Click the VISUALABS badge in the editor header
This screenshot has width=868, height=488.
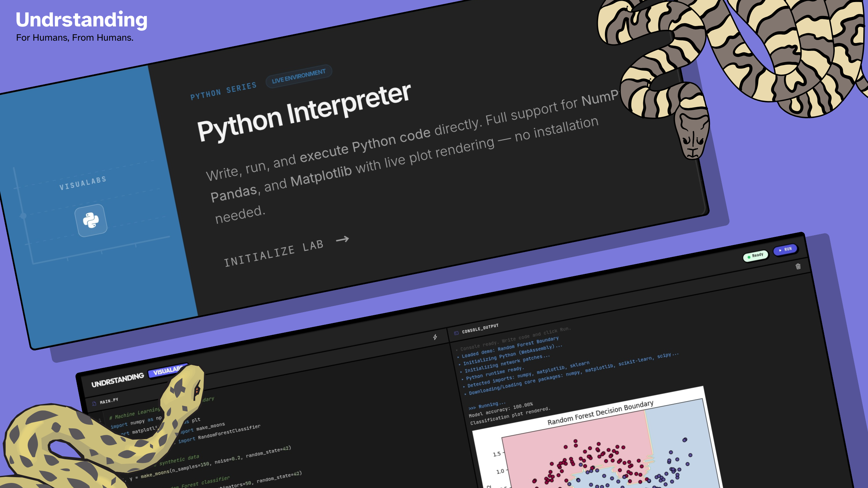(167, 371)
